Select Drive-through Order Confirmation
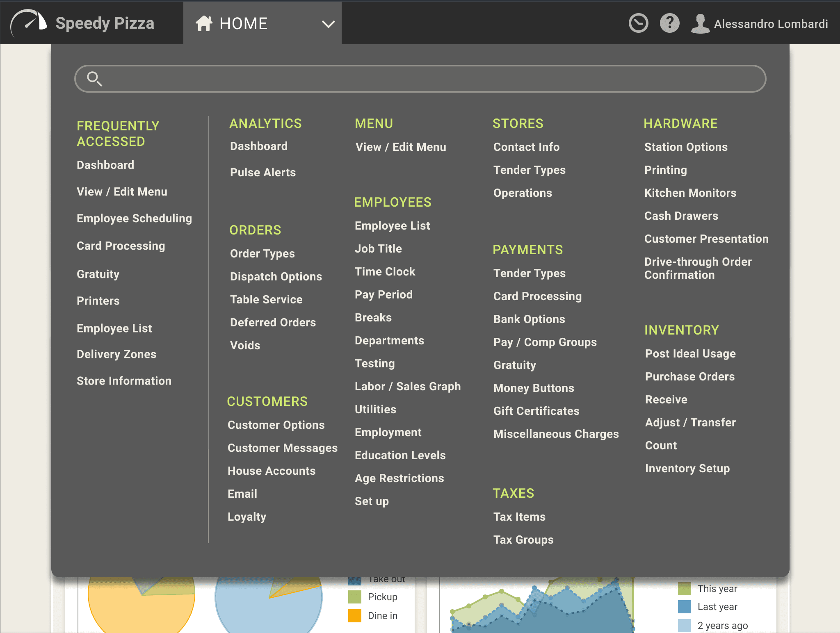This screenshot has height=633, width=840. point(698,268)
